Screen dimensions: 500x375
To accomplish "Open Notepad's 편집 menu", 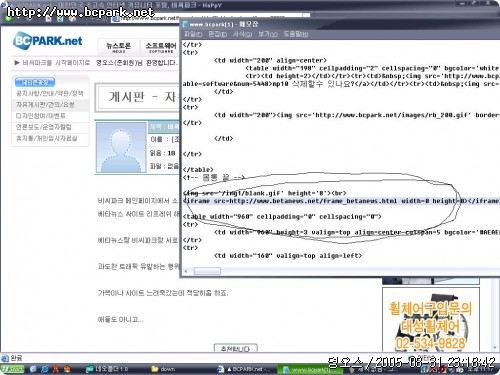I will click(x=217, y=34).
